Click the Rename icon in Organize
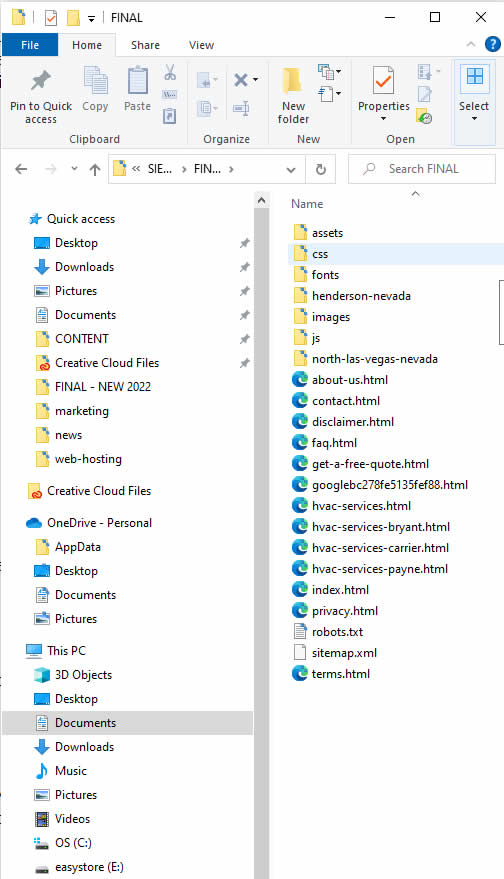The height and width of the screenshot is (879, 504). pyautogui.click(x=241, y=108)
